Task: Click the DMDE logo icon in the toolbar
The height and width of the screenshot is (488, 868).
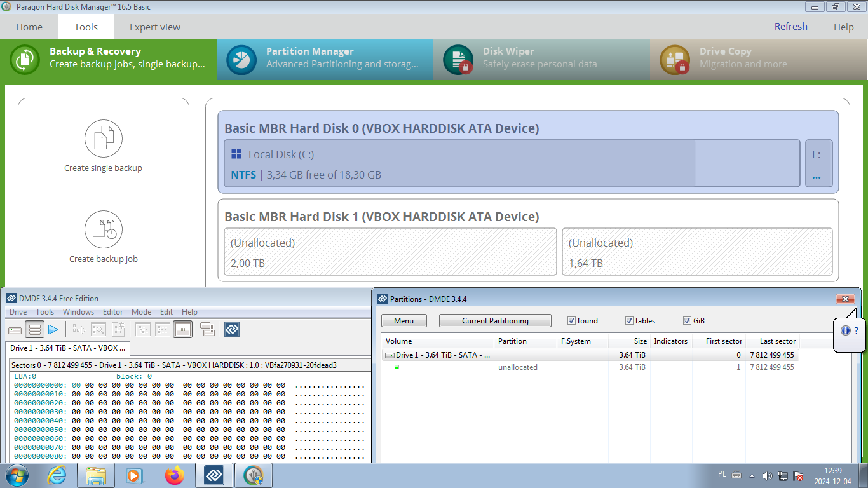Action: click(x=232, y=329)
